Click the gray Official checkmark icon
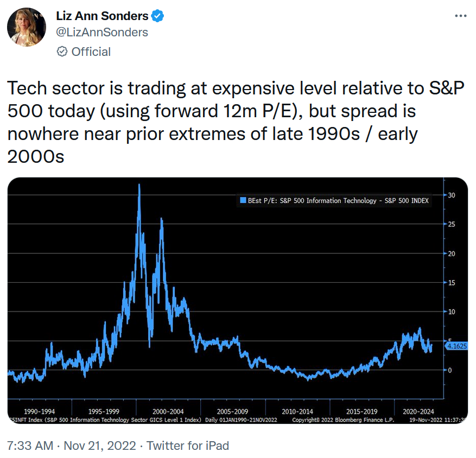Viewport: 476px width, 458px height. (x=62, y=52)
